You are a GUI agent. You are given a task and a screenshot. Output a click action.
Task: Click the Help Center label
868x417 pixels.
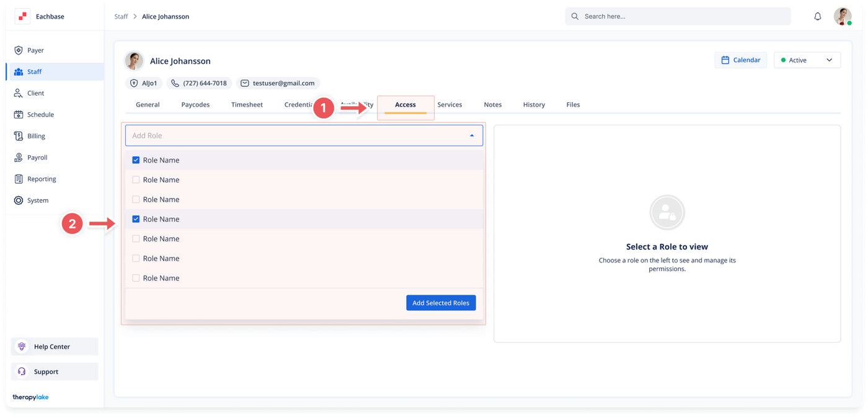52,347
